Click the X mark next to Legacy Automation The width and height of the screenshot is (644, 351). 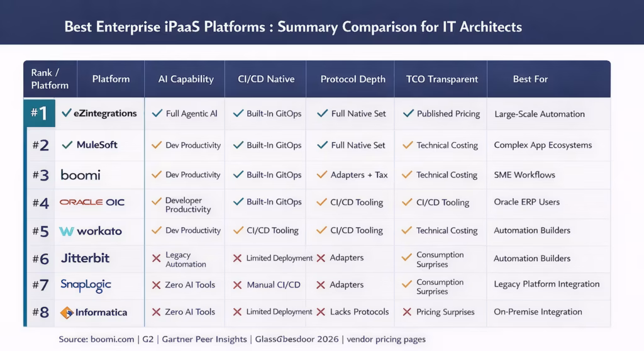(156, 258)
